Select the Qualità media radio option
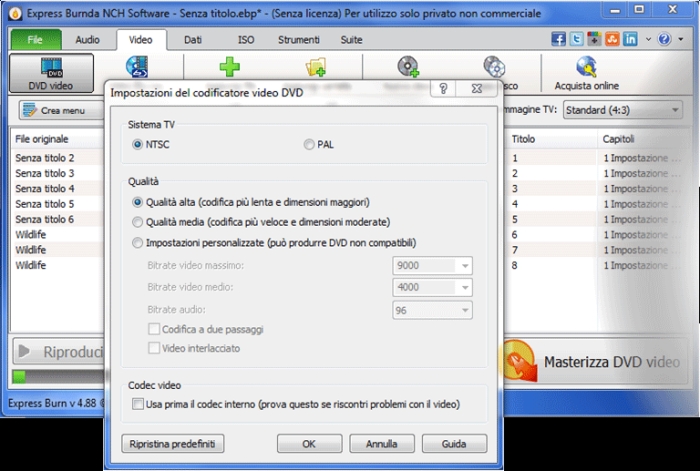This screenshot has height=471, width=700. tap(261, 222)
